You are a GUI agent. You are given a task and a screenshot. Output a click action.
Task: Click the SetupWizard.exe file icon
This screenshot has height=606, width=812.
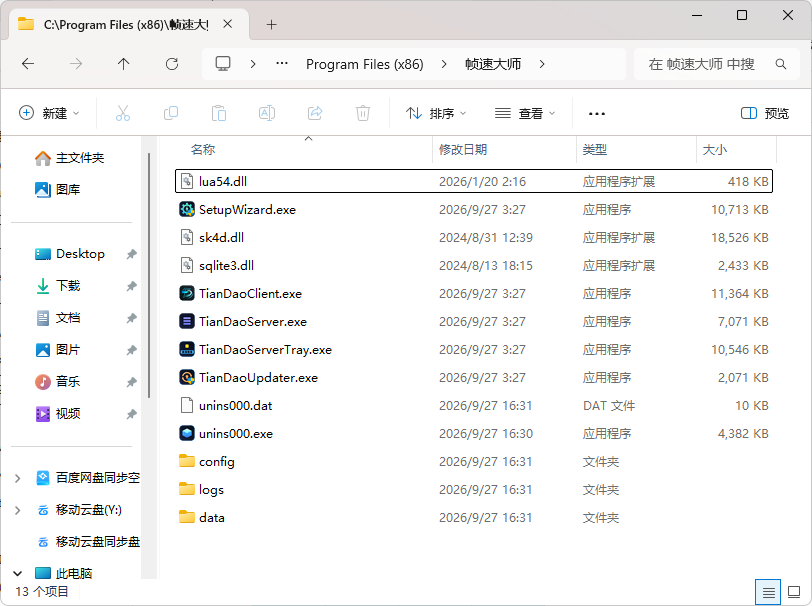pyautogui.click(x=186, y=209)
